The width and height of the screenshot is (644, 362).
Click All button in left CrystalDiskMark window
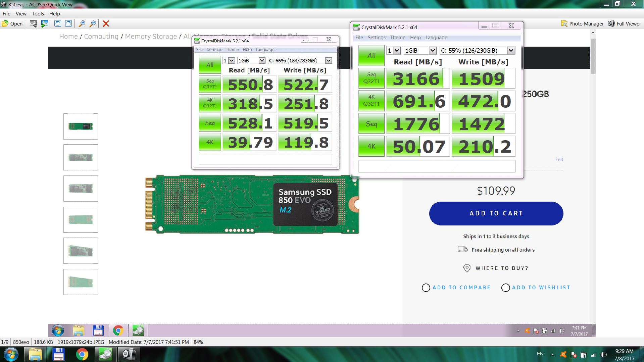210,65
